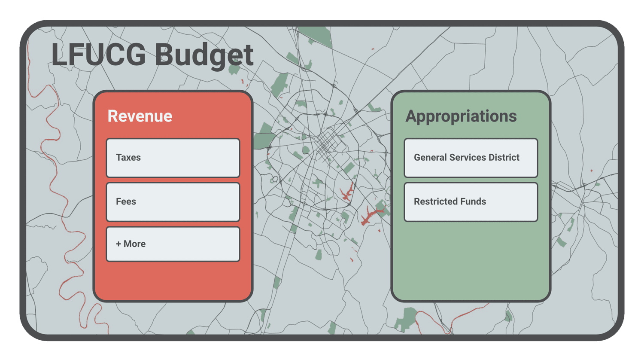Click the LFUCG Budget title
The width and height of the screenshot is (644, 360).
(152, 55)
